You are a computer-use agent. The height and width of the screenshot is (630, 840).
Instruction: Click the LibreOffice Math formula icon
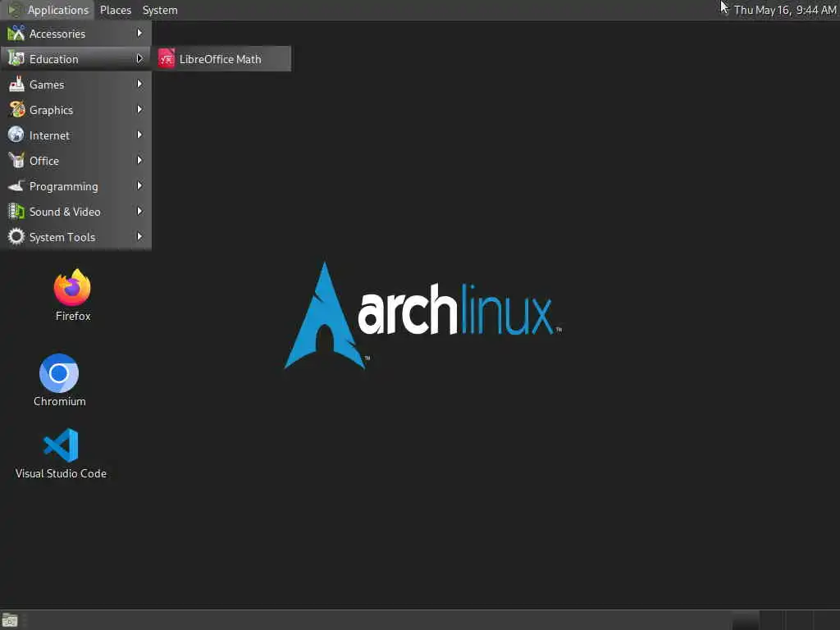[166, 59]
